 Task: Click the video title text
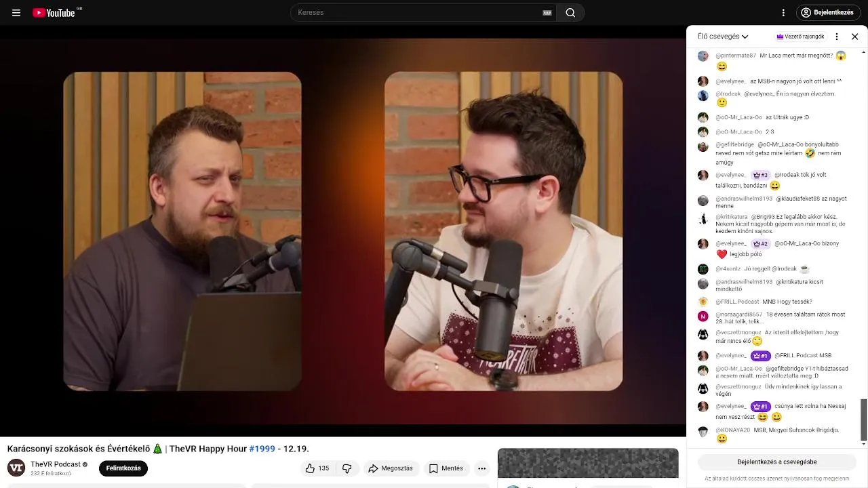coord(158,449)
